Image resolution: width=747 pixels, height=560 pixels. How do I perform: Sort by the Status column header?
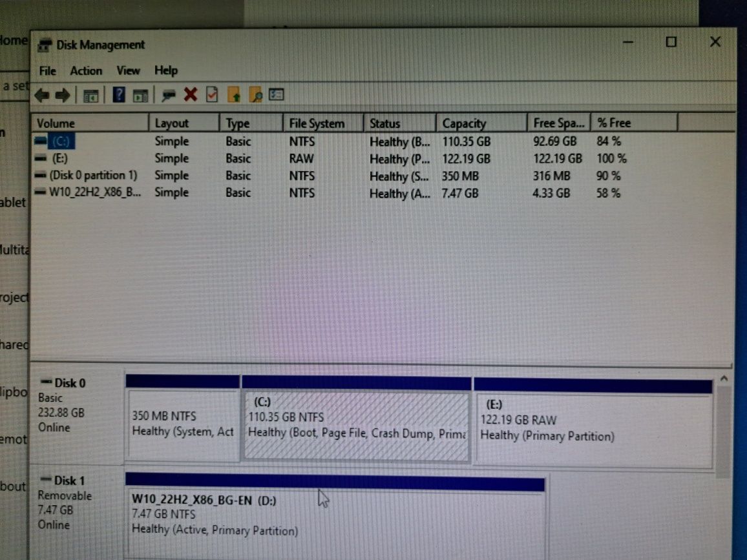(400, 123)
